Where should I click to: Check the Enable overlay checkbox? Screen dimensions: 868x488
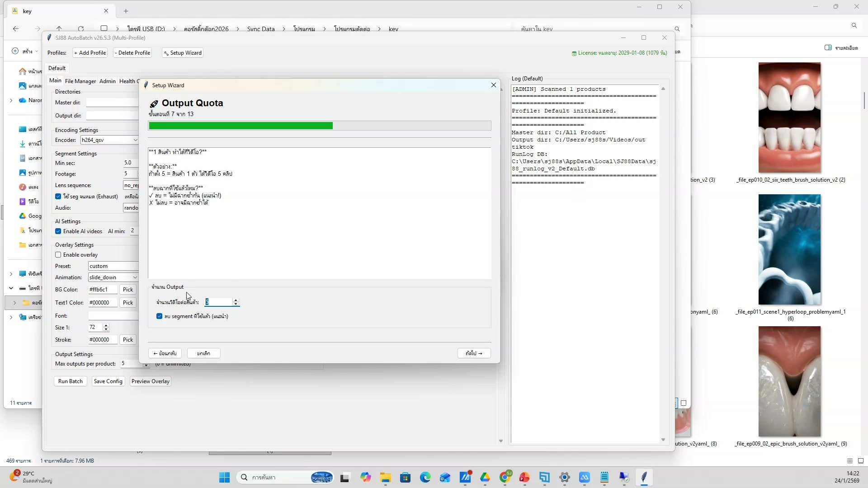click(x=58, y=255)
